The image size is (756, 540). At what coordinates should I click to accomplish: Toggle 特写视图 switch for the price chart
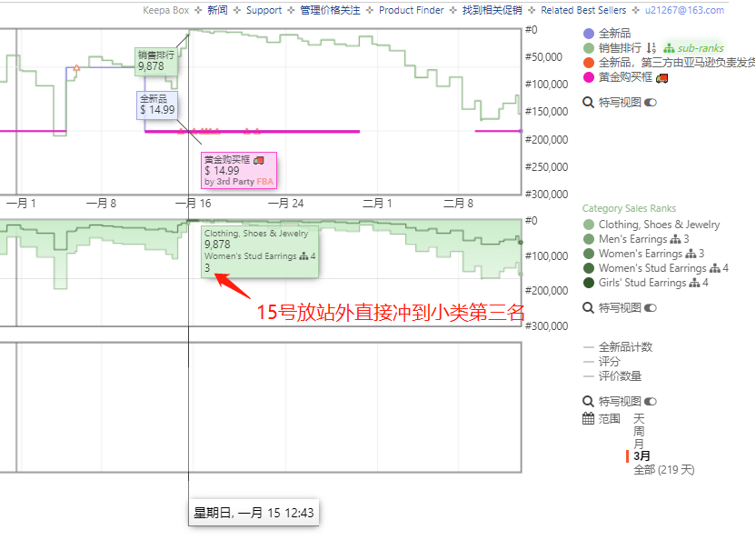coord(650,103)
